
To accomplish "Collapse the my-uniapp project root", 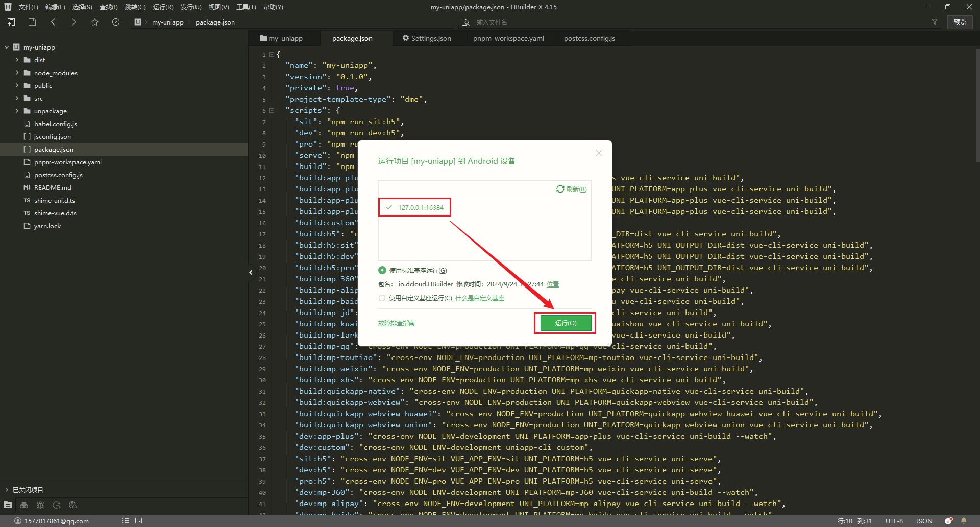I will [x=7, y=47].
